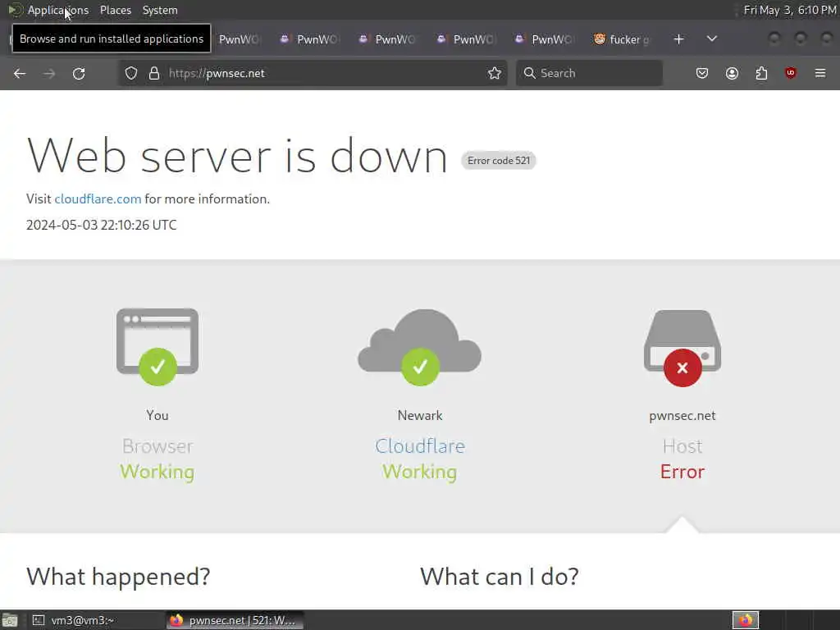
Task: Click the Error code 521 badge
Action: pyautogui.click(x=499, y=161)
